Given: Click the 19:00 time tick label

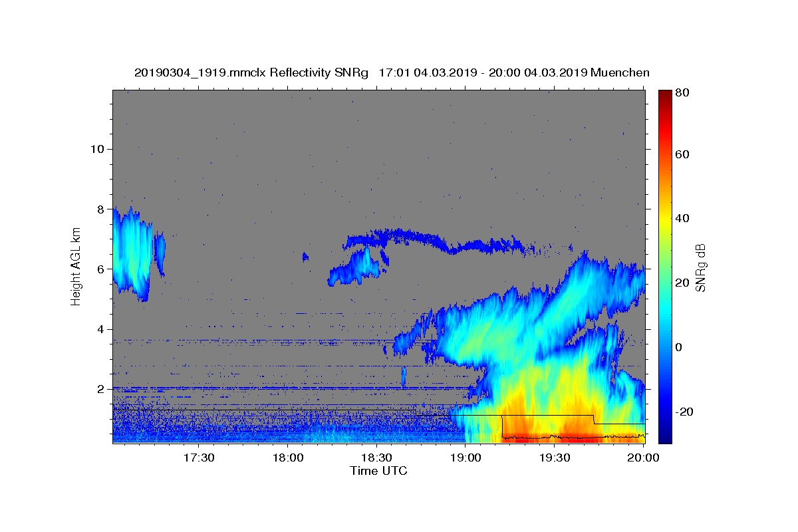Looking at the screenshot, I should click(466, 458).
